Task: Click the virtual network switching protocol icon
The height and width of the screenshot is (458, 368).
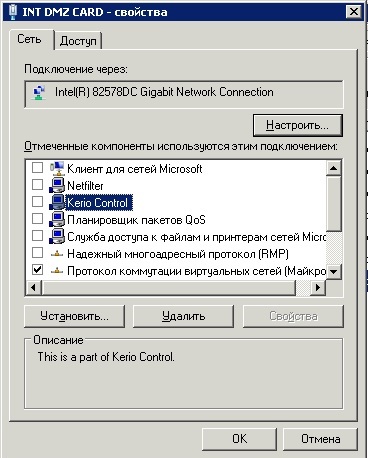Action: point(57,271)
